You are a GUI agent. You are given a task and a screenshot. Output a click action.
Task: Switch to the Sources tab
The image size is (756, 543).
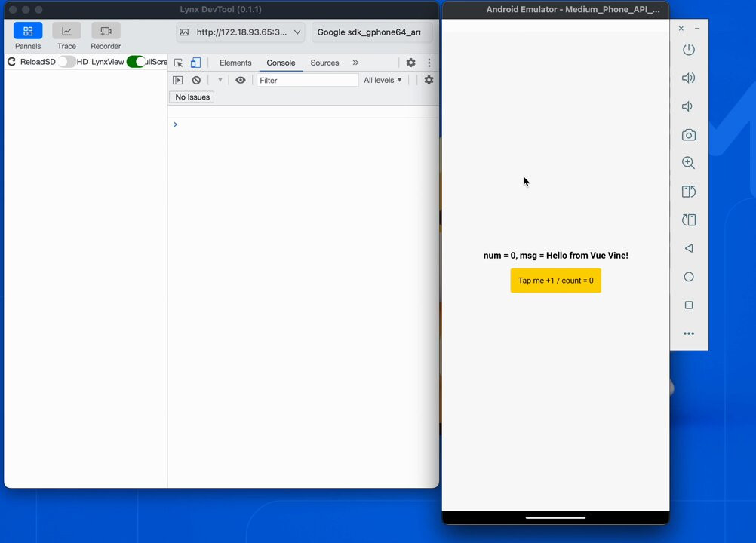pos(324,63)
